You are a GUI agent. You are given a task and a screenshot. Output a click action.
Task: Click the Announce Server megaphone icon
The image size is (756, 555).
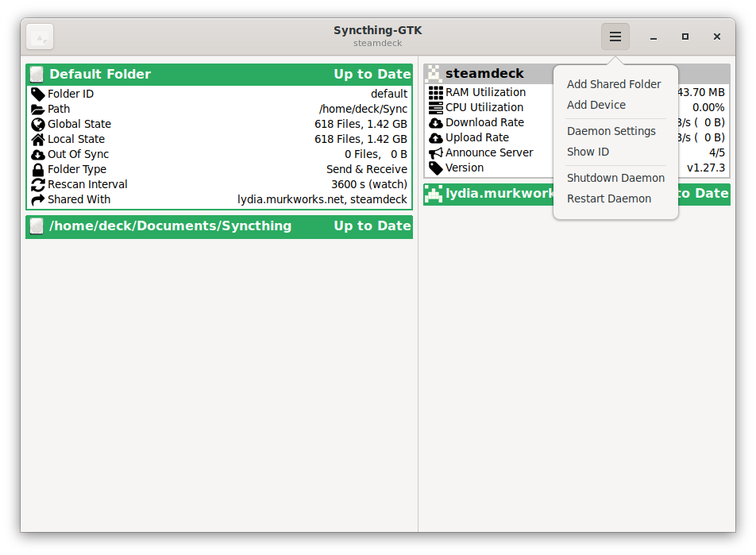tap(435, 152)
